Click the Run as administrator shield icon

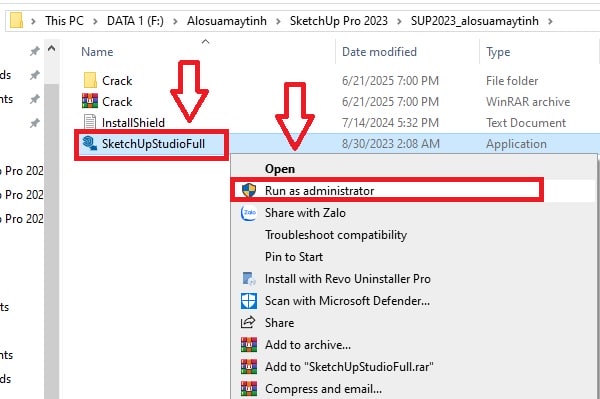click(x=249, y=190)
